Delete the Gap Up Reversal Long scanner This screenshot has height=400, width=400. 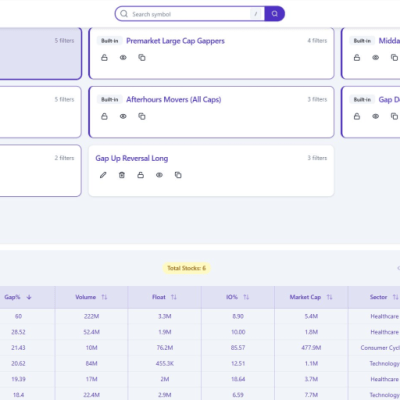pyautogui.click(x=122, y=175)
